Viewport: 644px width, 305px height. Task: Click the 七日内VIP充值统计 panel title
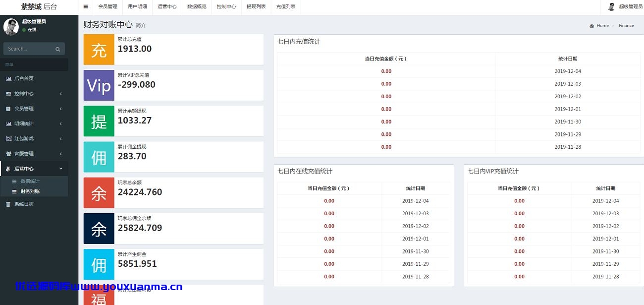(493, 171)
